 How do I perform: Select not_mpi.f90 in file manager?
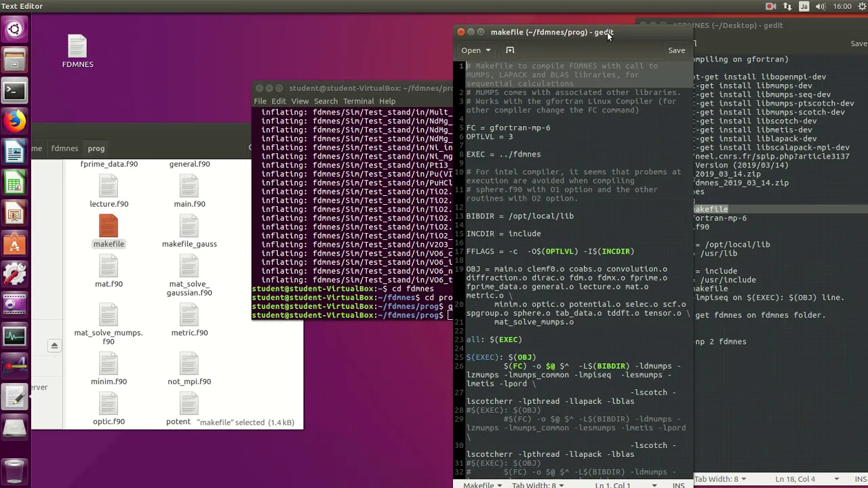point(189,369)
